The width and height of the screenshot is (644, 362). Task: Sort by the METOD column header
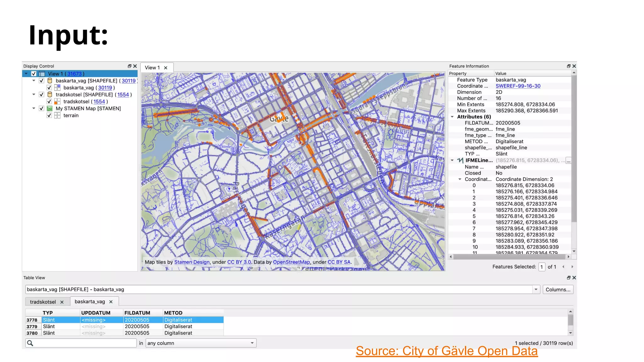[193, 313]
